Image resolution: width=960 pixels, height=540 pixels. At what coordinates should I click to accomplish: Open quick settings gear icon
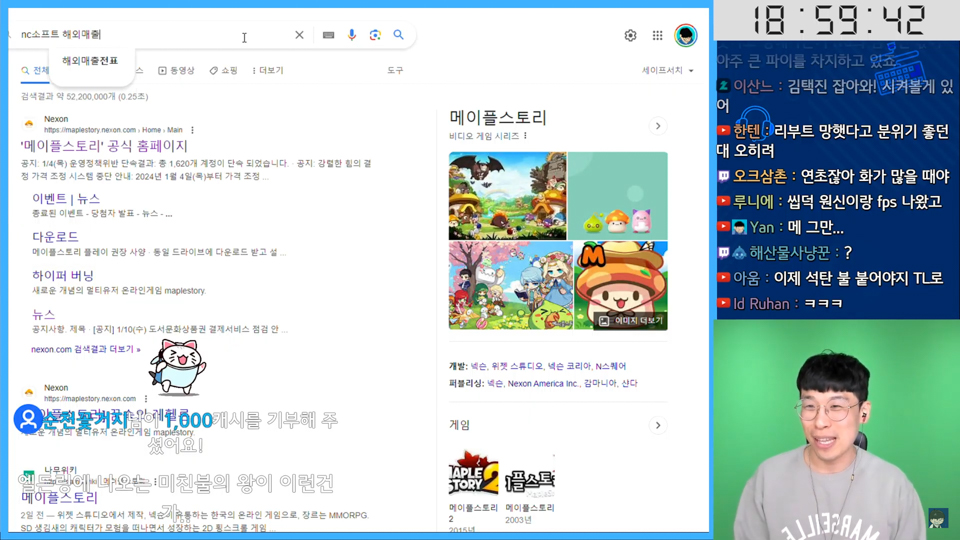[630, 36]
